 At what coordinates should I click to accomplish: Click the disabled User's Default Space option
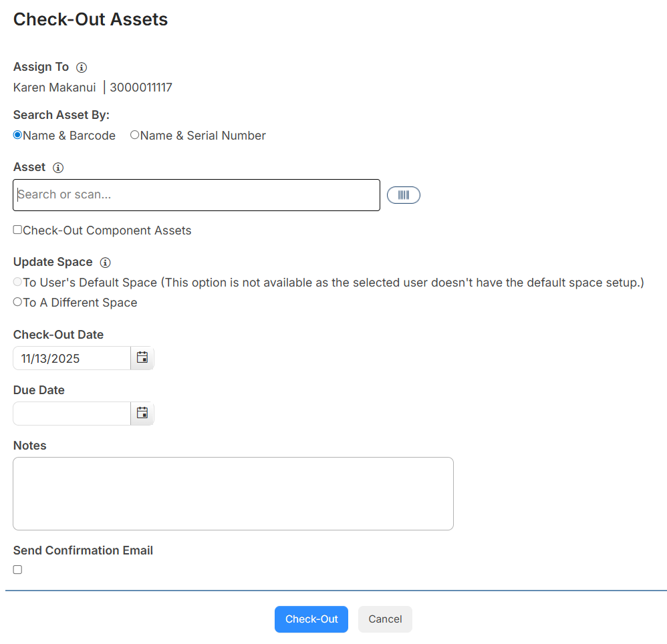(x=17, y=282)
